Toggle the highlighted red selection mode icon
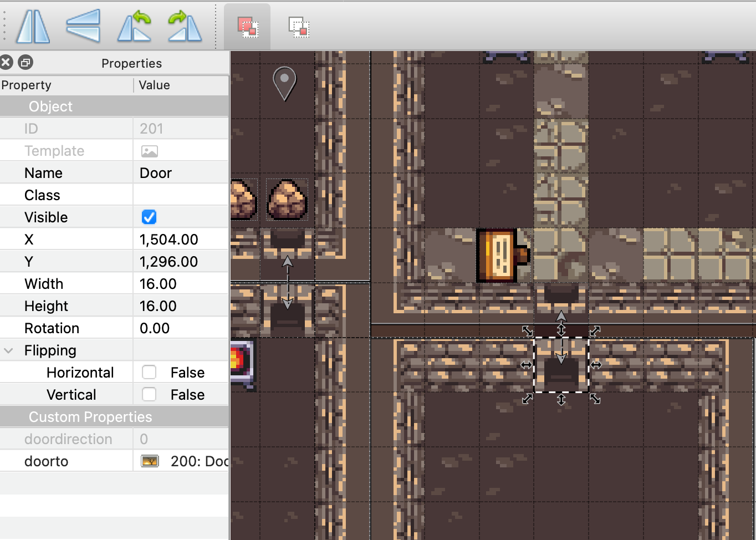The width and height of the screenshot is (756, 540). click(x=247, y=27)
